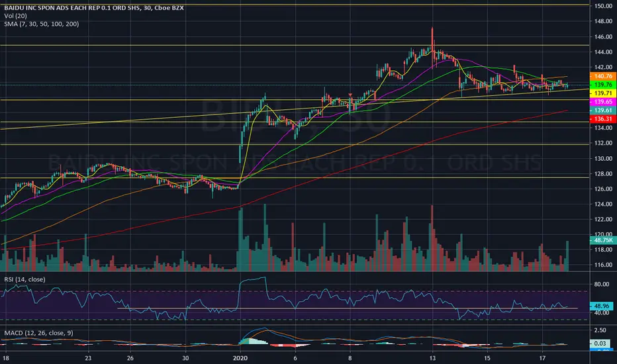Screen dimensions: 617x364
Task: Click the 146.00 level on the price axis
Action: [603, 36]
